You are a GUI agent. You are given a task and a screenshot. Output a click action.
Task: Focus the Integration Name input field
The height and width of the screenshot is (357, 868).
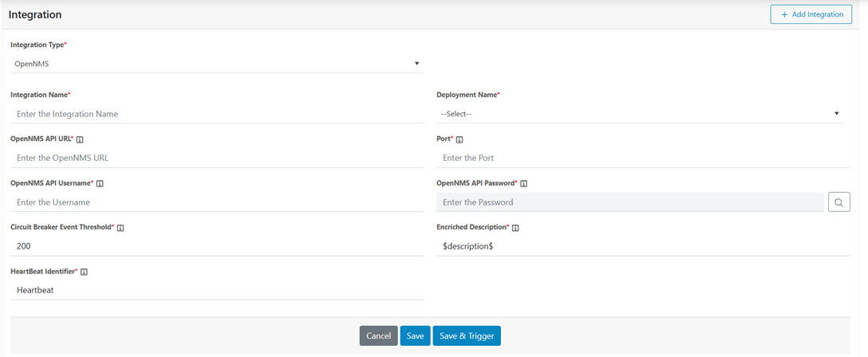click(217, 114)
